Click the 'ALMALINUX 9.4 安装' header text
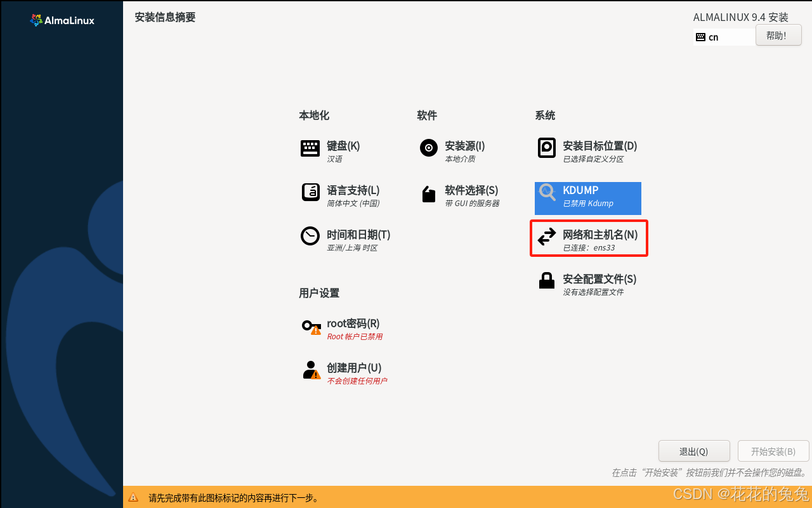The width and height of the screenshot is (812, 508). 740,18
